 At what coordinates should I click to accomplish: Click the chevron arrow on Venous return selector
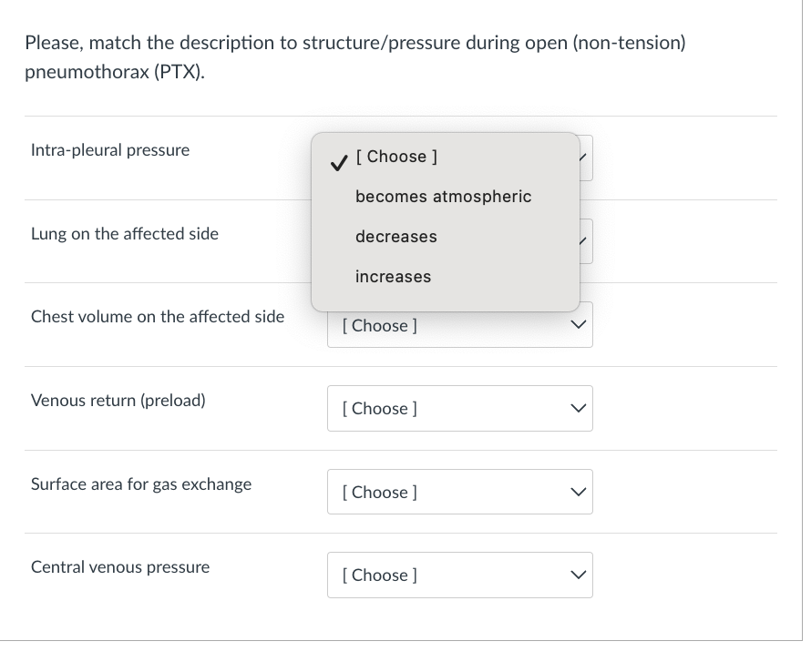[x=578, y=409]
